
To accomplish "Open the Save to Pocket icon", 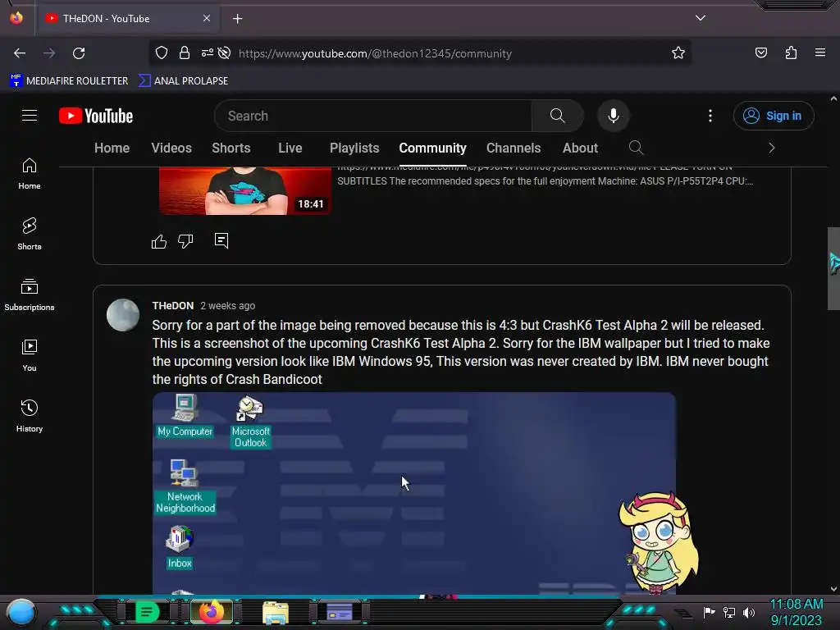I will (x=761, y=53).
